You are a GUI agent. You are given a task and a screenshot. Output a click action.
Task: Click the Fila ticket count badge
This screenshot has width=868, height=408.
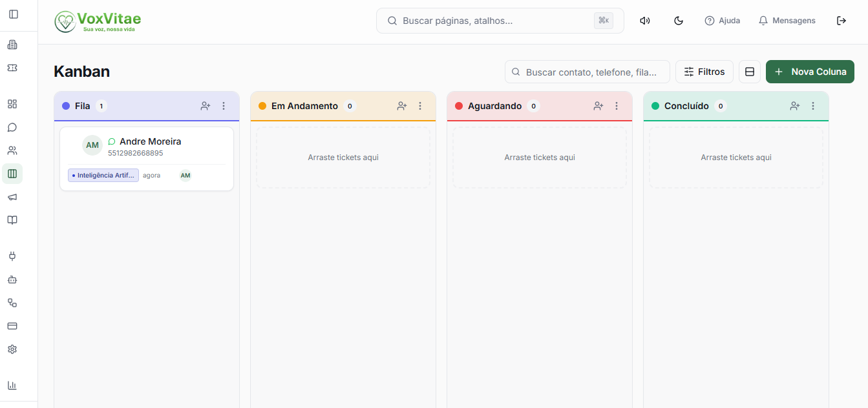tap(101, 106)
